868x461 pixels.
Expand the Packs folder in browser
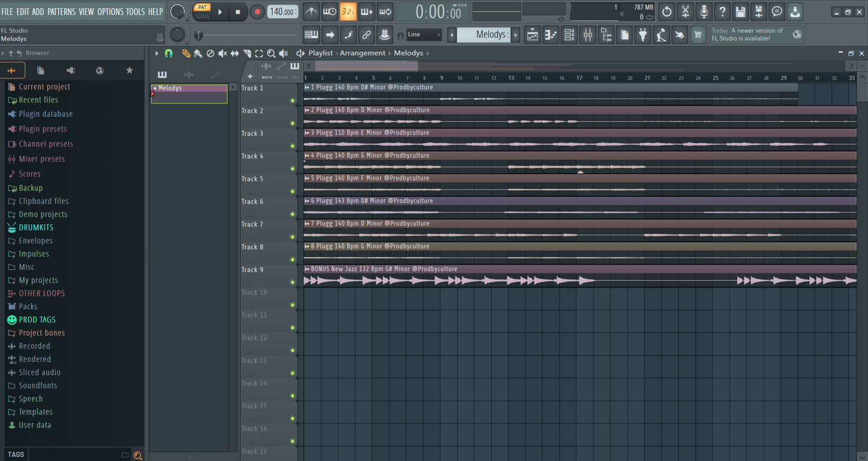pyautogui.click(x=28, y=306)
